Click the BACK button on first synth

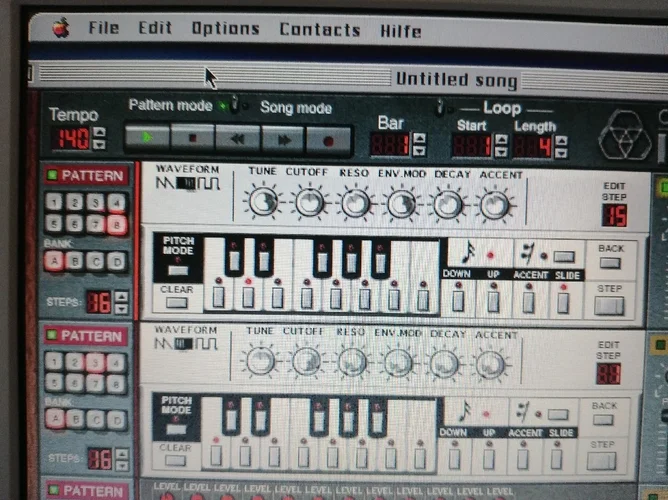click(610, 263)
